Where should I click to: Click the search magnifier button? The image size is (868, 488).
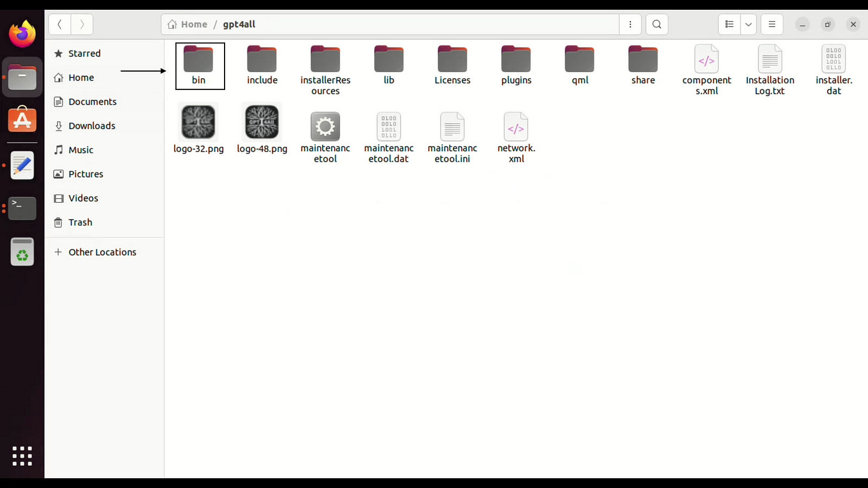tap(656, 24)
